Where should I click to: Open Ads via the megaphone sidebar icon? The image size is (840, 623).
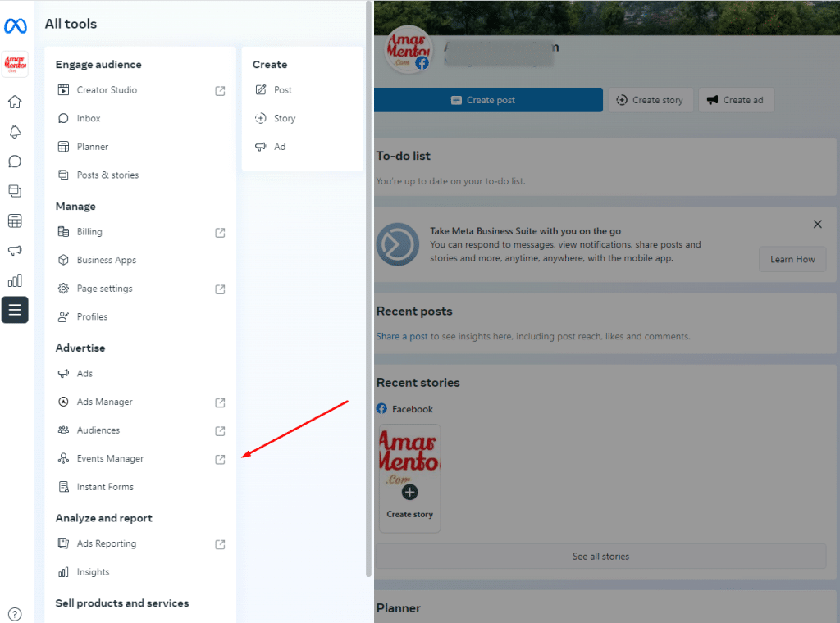pos(15,250)
